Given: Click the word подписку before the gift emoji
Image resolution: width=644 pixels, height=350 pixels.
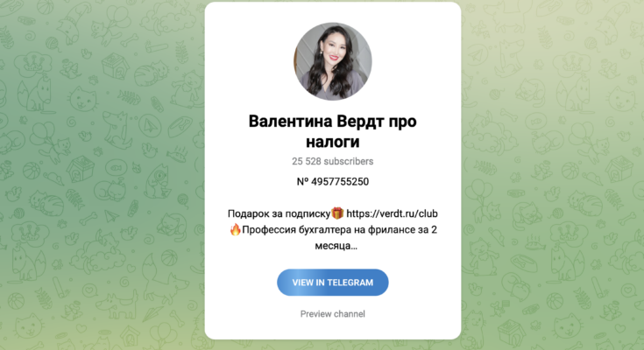Looking at the screenshot, I should (x=308, y=214).
